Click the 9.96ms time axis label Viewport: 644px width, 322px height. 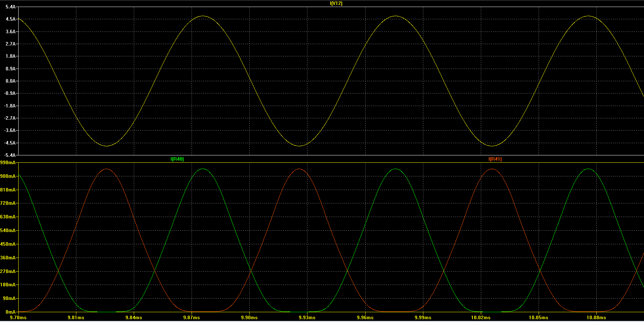click(365, 318)
